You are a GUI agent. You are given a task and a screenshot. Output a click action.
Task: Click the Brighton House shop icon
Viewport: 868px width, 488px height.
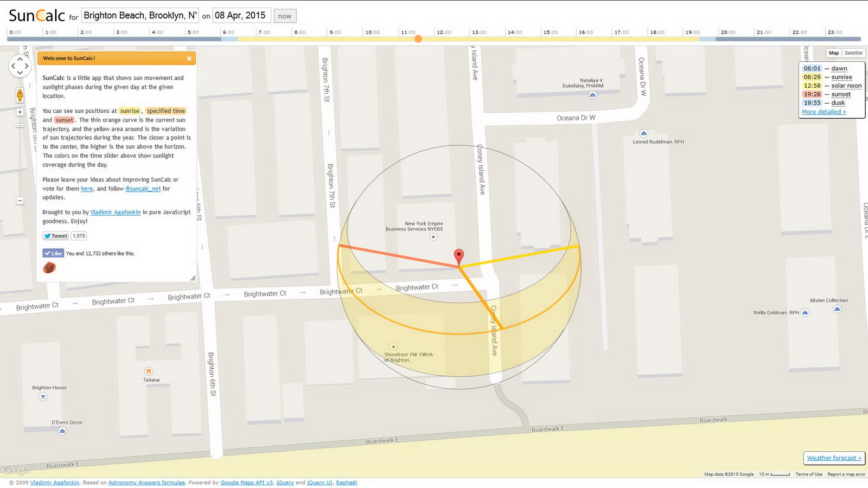pyautogui.click(x=43, y=396)
